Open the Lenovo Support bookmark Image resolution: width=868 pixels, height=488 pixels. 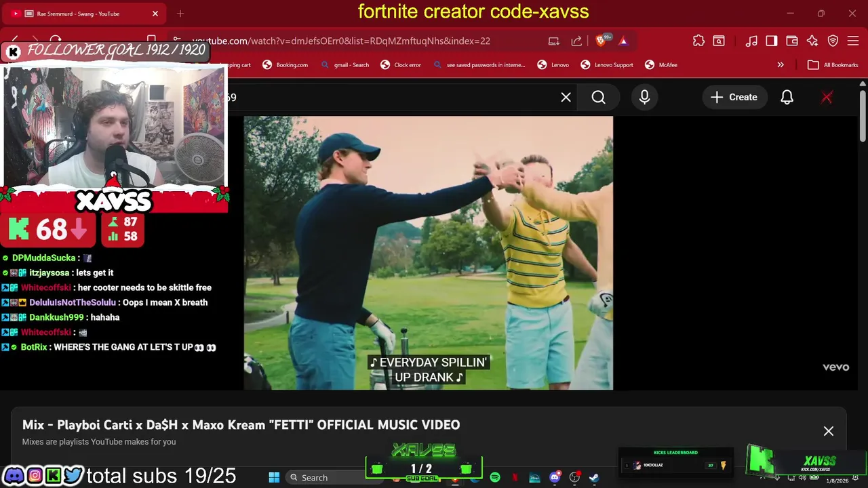(607, 65)
